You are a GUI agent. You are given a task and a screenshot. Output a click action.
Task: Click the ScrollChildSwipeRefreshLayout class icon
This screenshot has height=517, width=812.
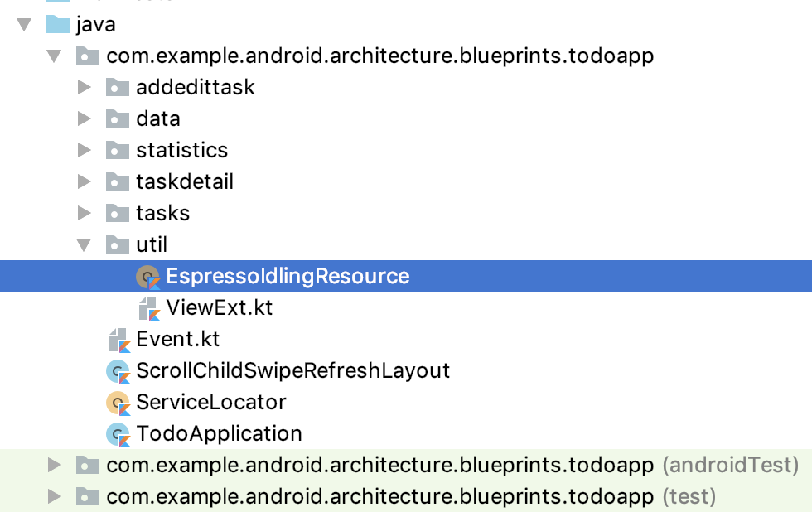[x=118, y=371]
